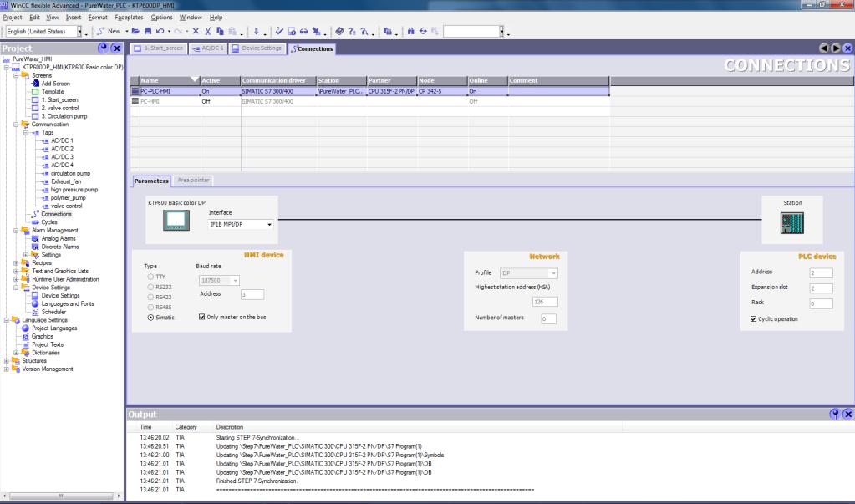Viewport: 855px width, 504px height.
Task: Close the Output panel with its X
Action: pos(848,414)
